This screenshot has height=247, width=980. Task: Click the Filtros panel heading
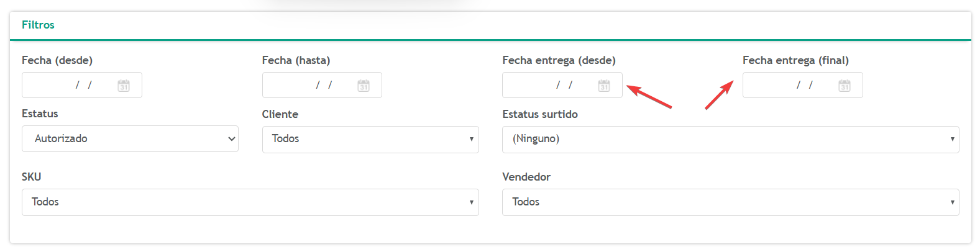(x=38, y=25)
